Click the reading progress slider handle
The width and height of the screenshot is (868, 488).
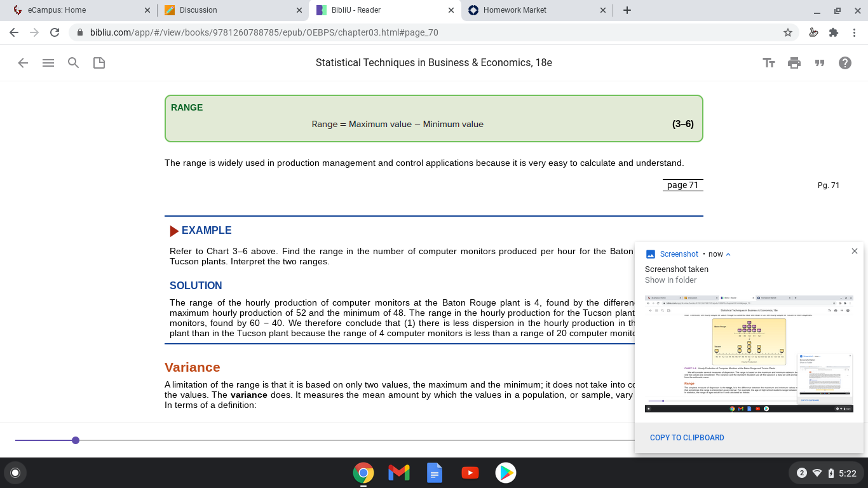coord(76,440)
